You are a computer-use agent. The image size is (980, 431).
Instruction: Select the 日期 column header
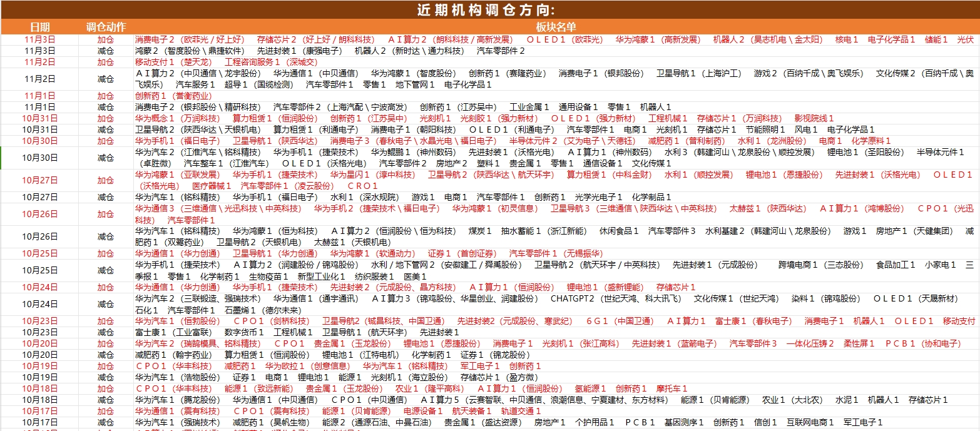pyautogui.click(x=40, y=27)
